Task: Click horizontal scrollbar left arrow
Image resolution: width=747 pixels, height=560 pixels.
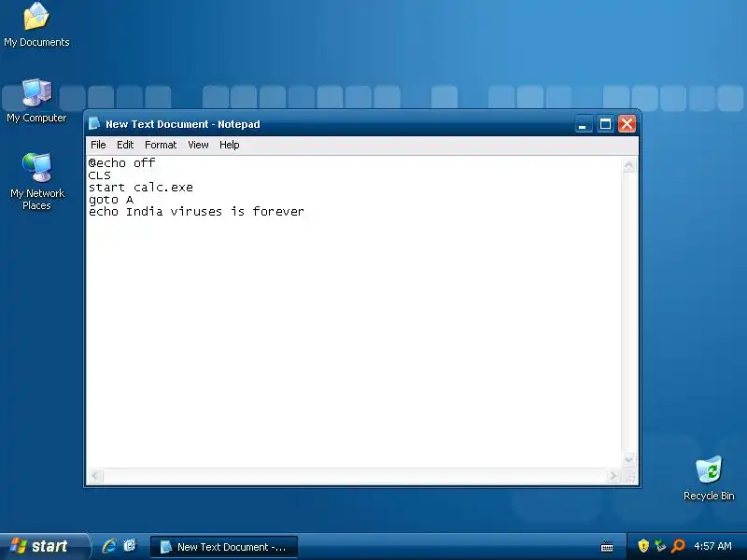Action: (96, 475)
